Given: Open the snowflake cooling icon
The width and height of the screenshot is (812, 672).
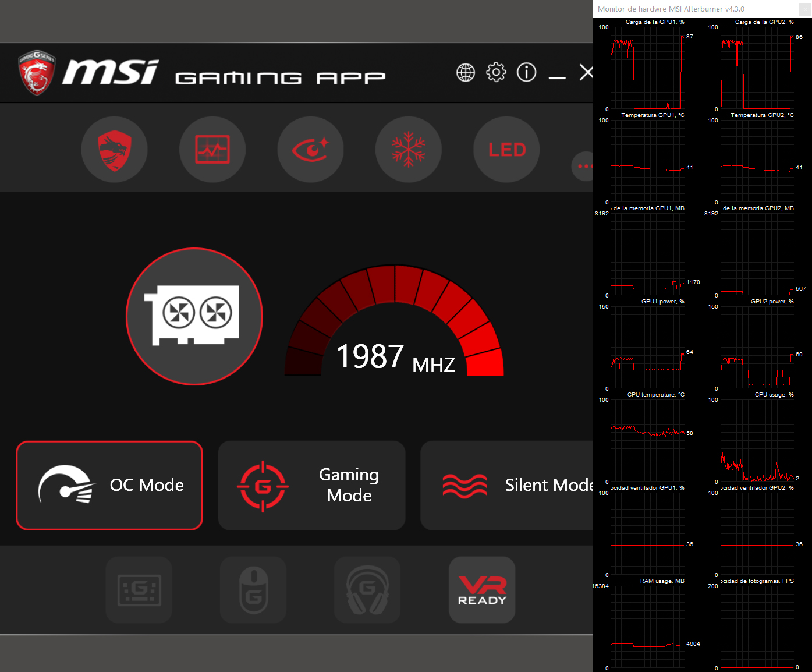Looking at the screenshot, I should 409,150.
